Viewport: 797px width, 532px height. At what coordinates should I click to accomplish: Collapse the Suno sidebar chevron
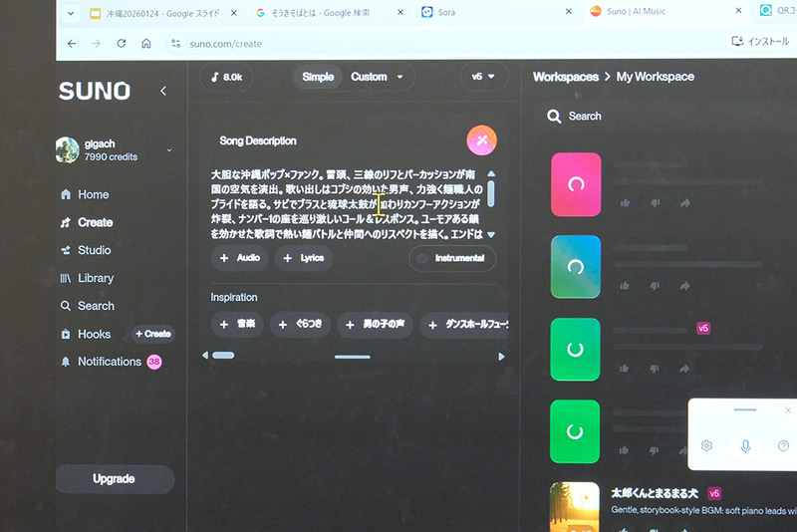pyautogui.click(x=163, y=91)
